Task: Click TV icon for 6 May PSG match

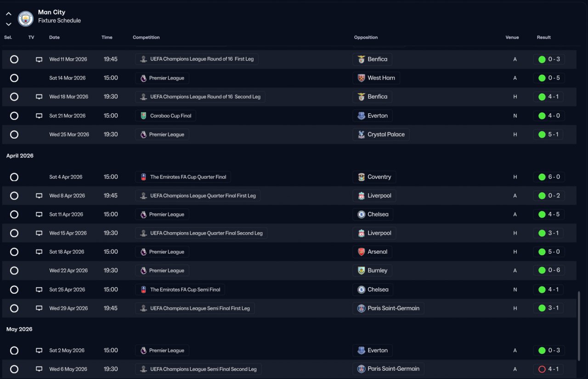Action: pyautogui.click(x=39, y=369)
